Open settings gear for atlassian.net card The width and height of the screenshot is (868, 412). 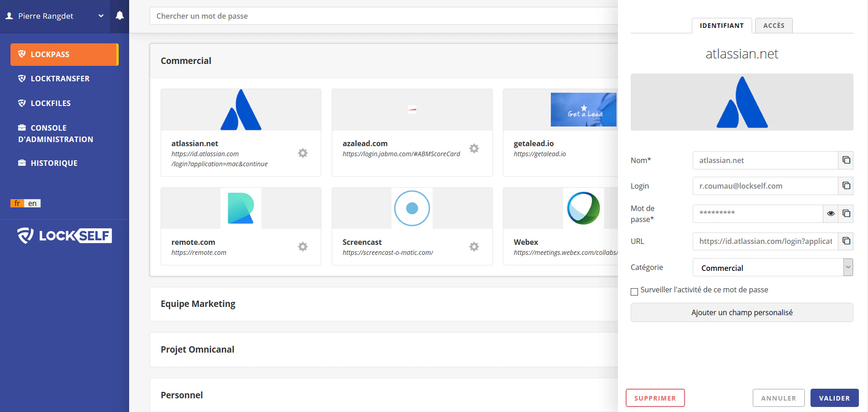[303, 153]
